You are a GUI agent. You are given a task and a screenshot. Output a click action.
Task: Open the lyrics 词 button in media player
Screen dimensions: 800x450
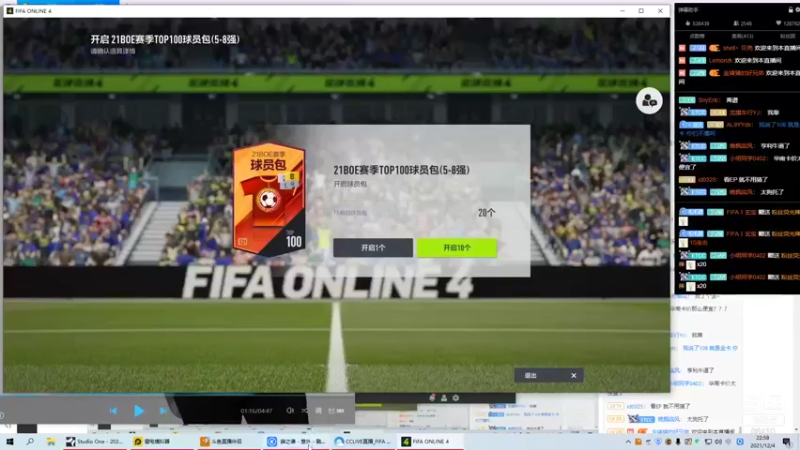(x=318, y=411)
